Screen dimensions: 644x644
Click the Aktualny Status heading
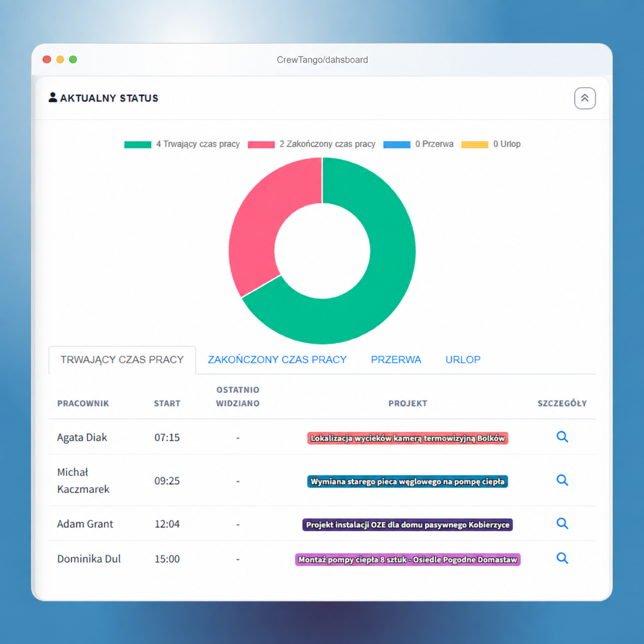pyautogui.click(x=109, y=98)
